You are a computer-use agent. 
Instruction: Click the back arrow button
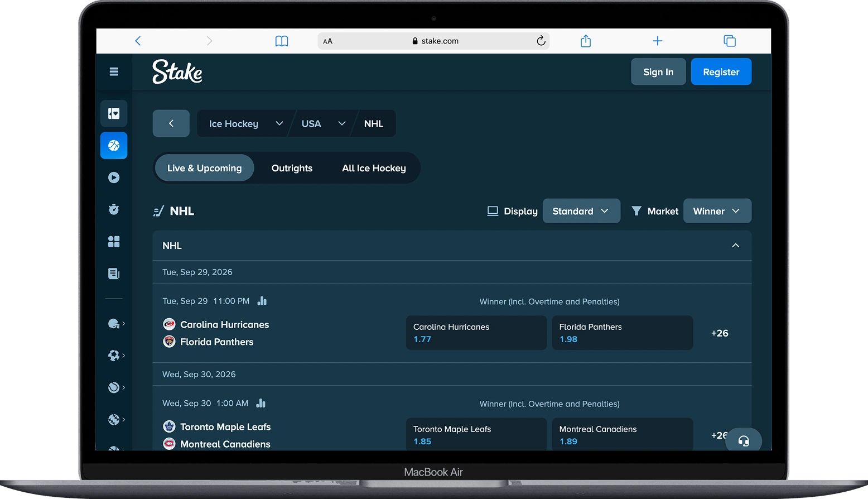(171, 123)
